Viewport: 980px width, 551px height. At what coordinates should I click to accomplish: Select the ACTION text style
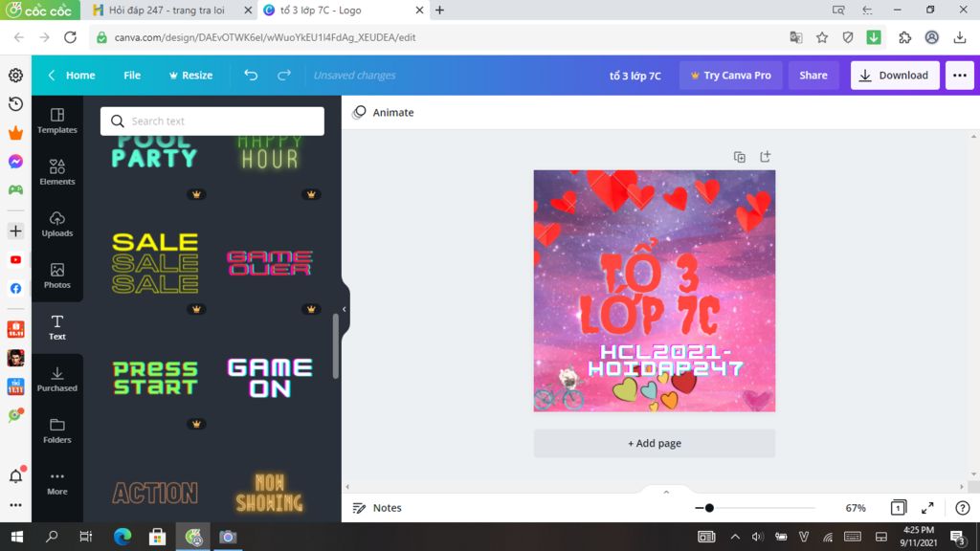(155, 493)
